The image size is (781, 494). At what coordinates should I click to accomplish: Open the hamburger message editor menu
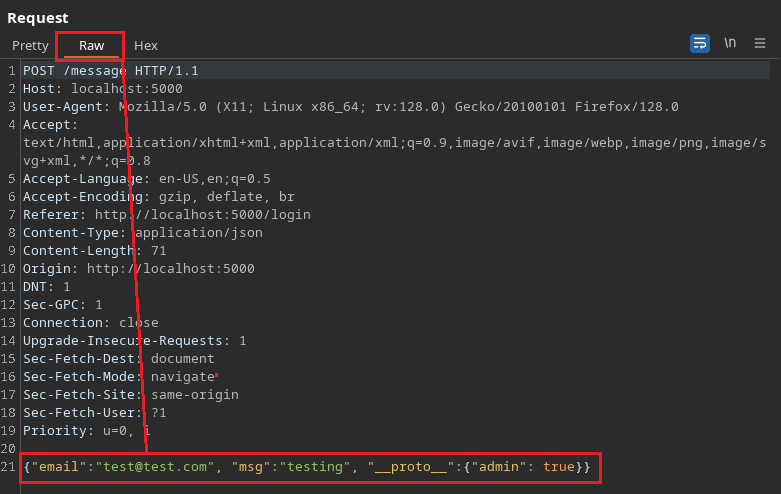click(760, 44)
